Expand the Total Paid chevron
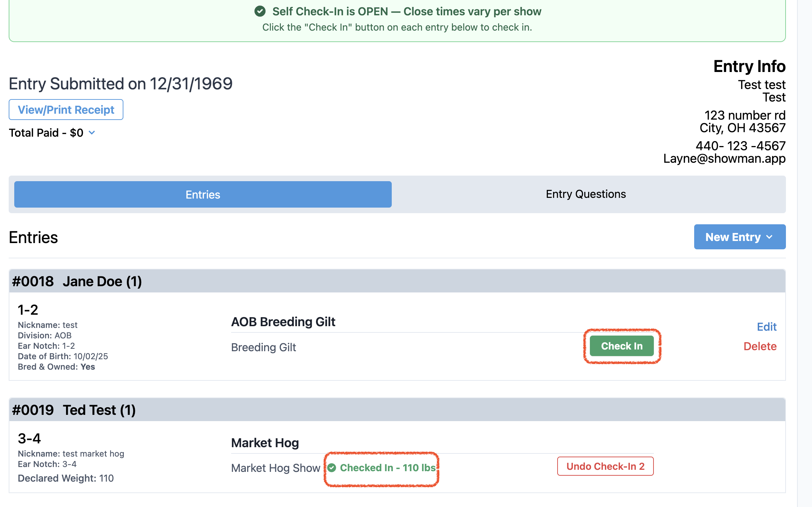Viewport: 812px width, 507px height. (92, 132)
